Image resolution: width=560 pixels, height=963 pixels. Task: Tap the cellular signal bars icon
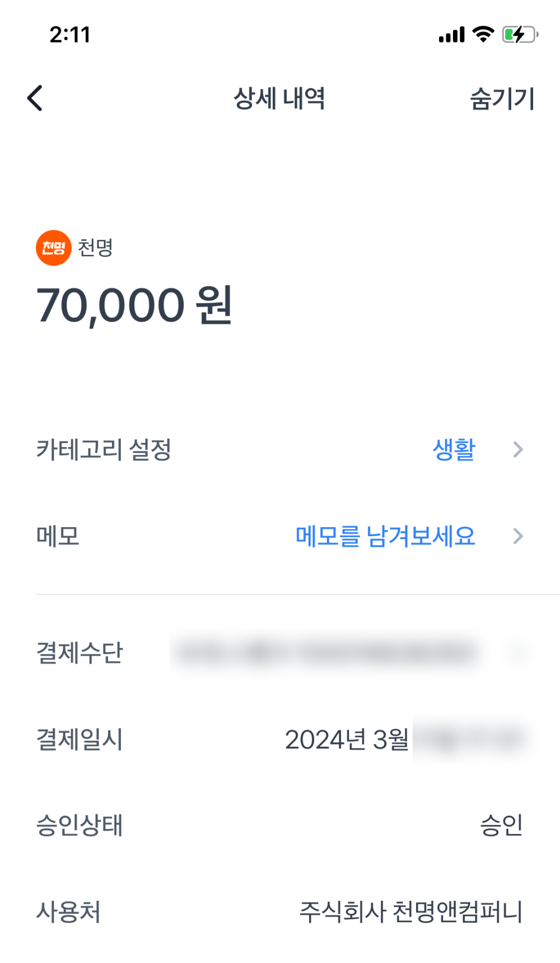451,35
